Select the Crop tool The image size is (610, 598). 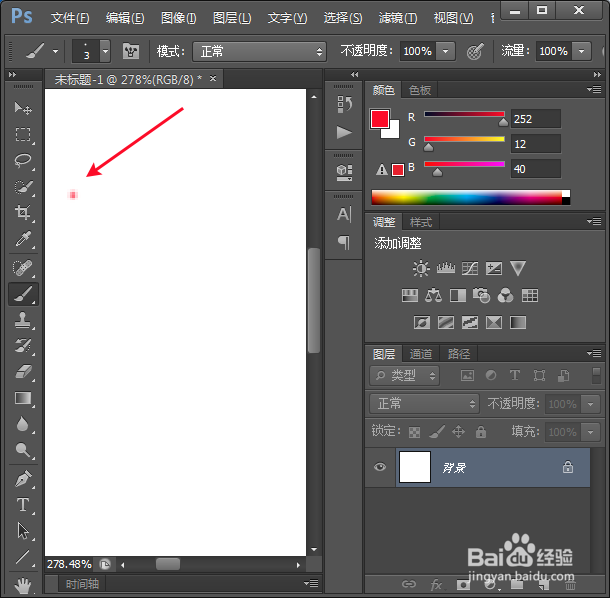click(x=23, y=213)
